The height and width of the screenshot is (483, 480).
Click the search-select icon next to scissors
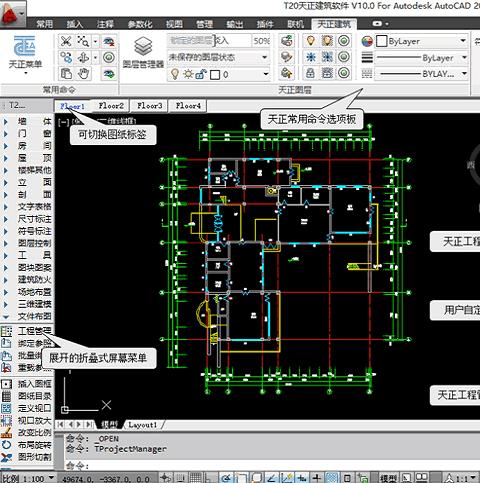click(x=83, y=42)
